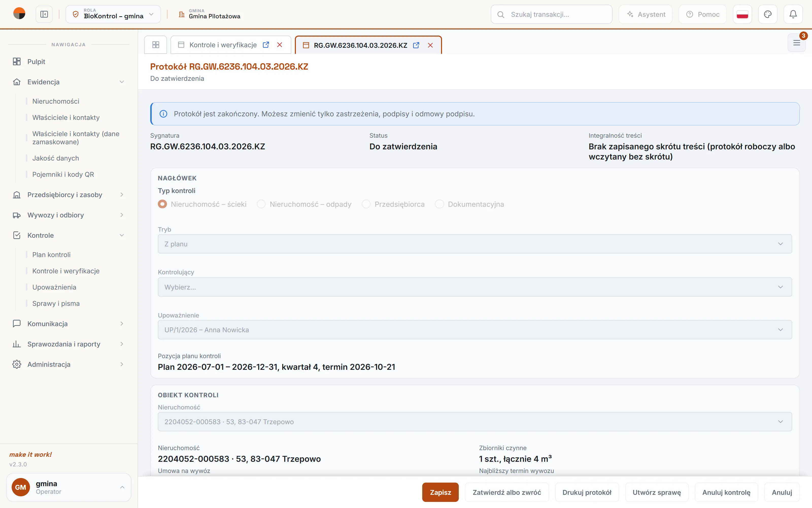Select Nieruchomość – ścieki radio
Screen dimensions: 812x508
click(162, 204)
